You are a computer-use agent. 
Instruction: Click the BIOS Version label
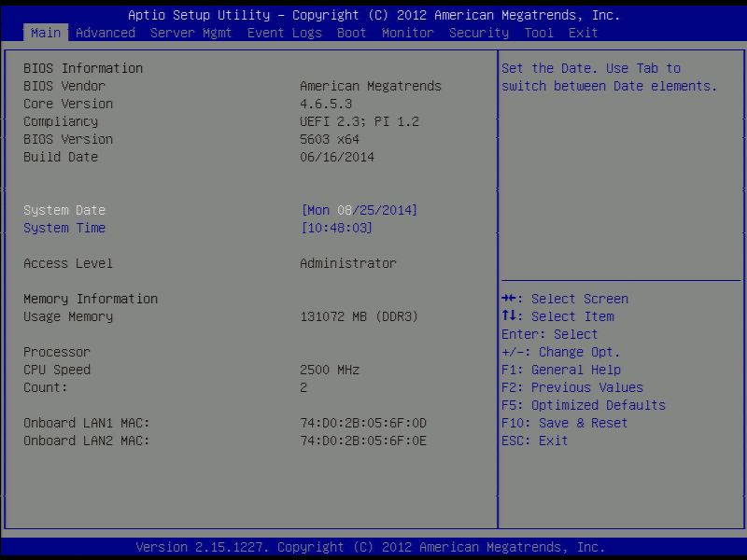(68, 139)
